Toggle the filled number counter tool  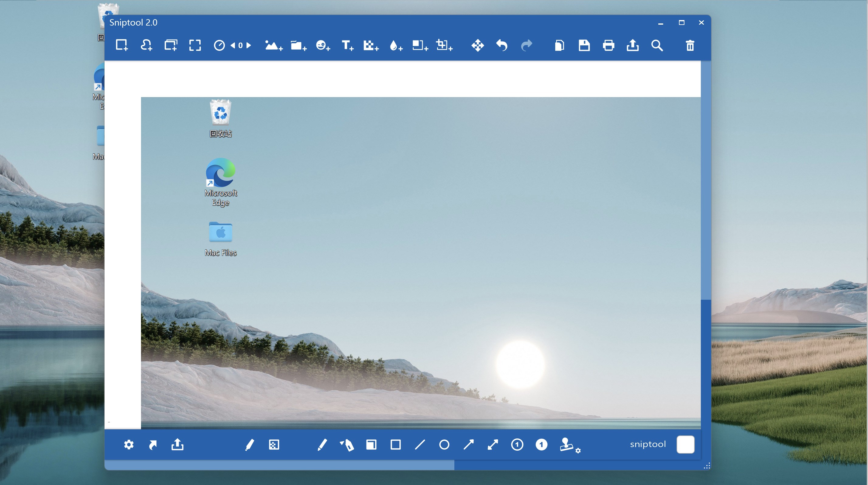pos(541,445)
